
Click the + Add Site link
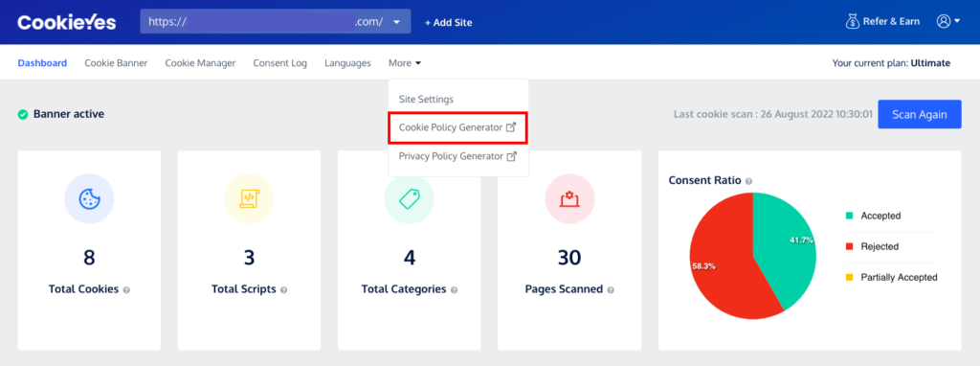point(448,23)
